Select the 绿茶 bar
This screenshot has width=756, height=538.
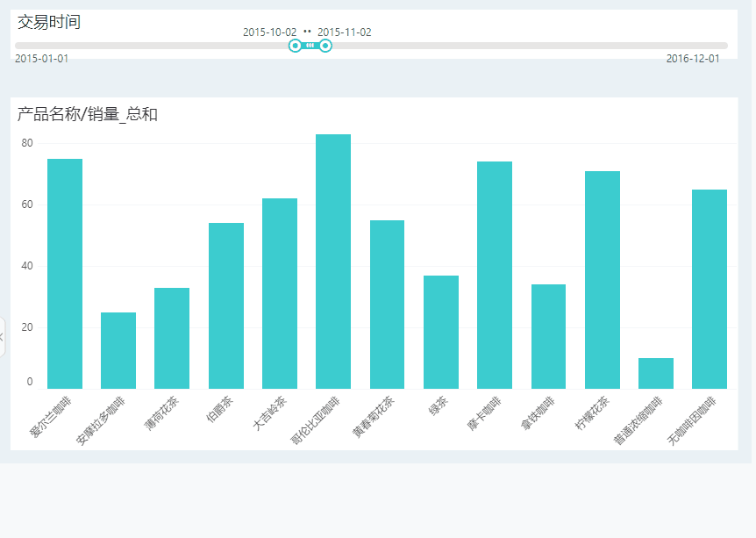(x=441, y=332)
